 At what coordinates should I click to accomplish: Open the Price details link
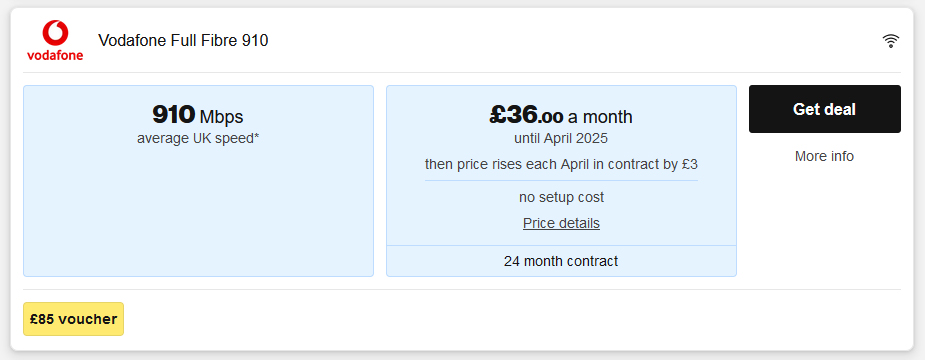pos(561,223)
